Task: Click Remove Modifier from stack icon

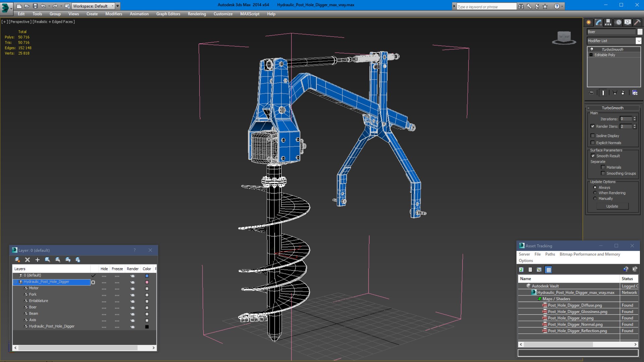Action: tap(623, 93)
